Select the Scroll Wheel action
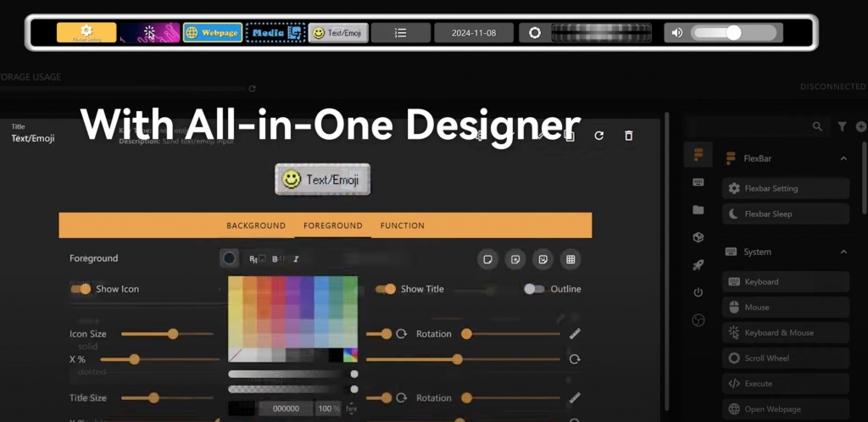The image size is (868, 422). pyautogui.click(x=786, y=358)
